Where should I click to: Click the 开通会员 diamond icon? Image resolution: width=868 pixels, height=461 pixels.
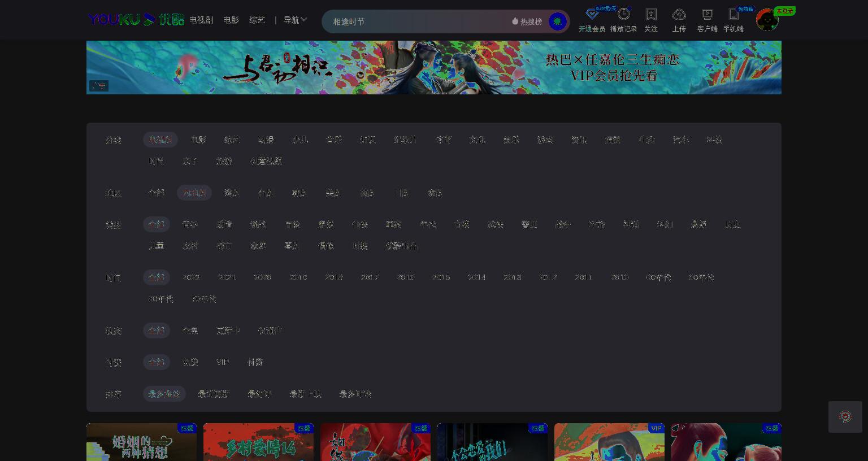click(592, 14)
